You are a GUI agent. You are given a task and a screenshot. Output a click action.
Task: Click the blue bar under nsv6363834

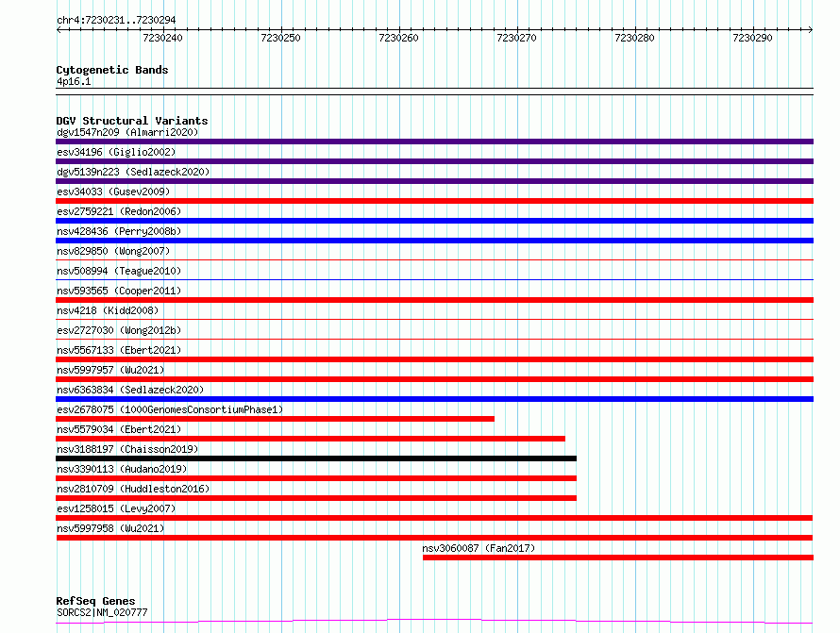434,399
